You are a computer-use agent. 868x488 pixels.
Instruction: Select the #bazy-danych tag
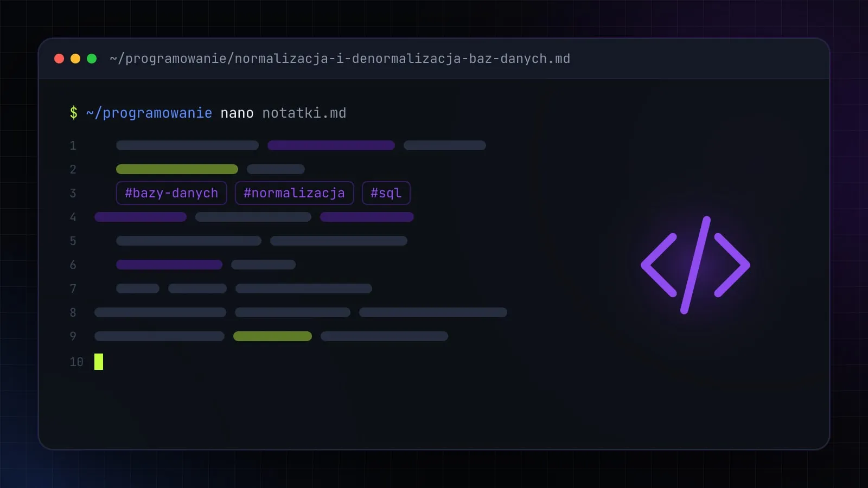click(x=171, y=193)
